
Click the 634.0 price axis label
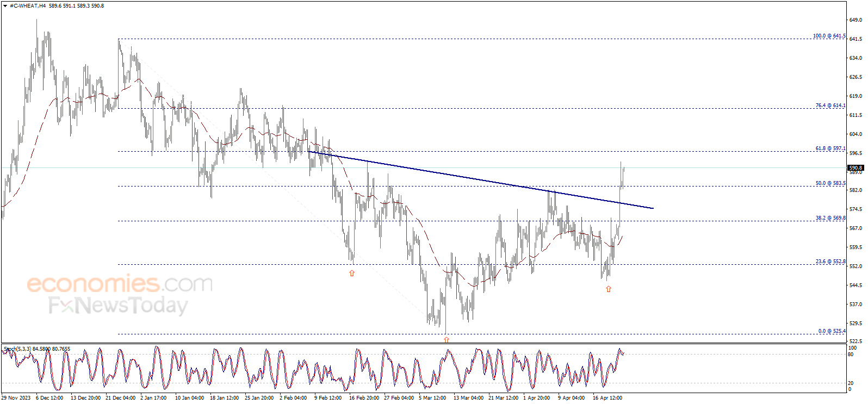click(855, 58)
